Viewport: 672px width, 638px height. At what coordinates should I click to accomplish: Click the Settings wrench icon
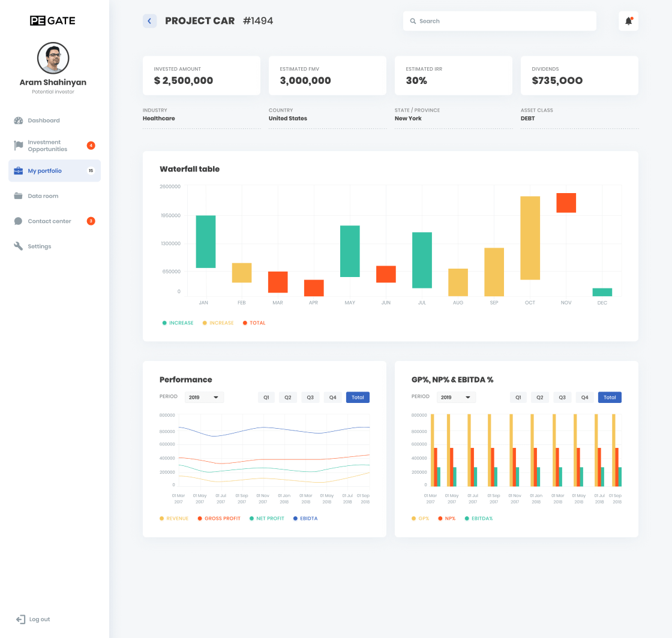coord(18,246)
